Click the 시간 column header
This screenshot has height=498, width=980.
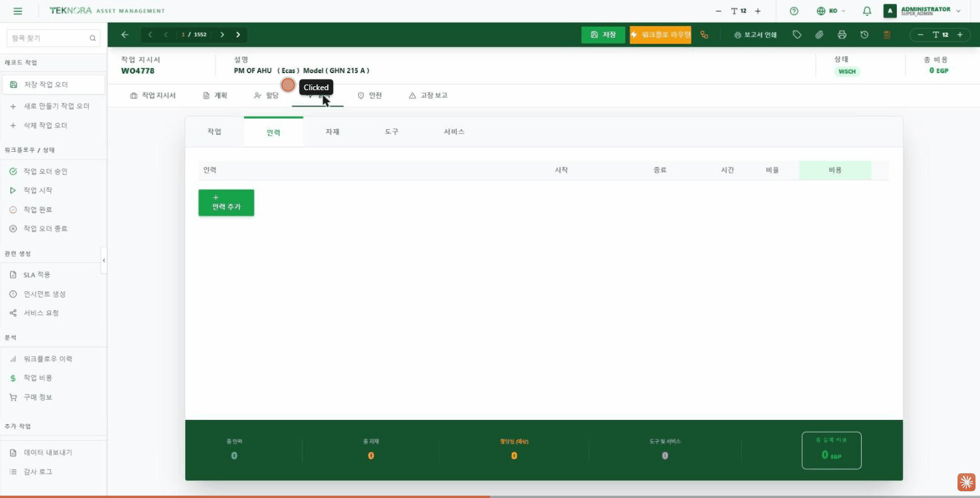pos(727,170)
